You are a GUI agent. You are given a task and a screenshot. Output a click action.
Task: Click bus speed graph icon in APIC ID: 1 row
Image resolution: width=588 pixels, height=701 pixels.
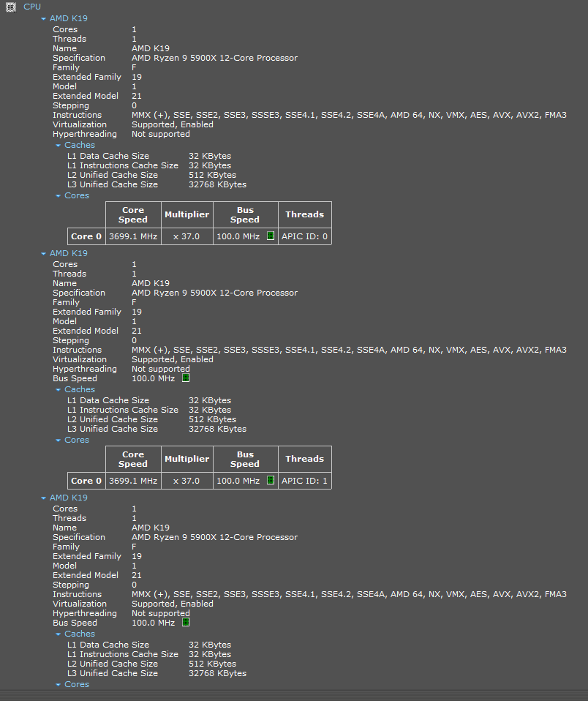pos(271,480)
